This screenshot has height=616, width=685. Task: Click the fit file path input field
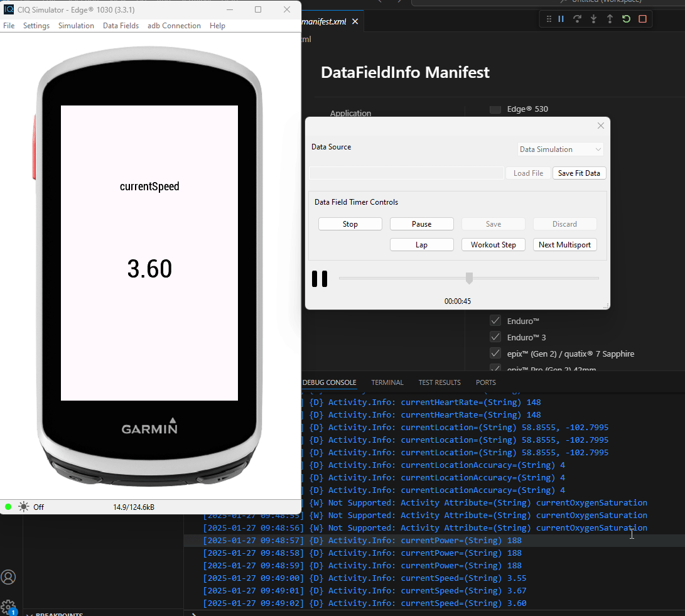coord(406,173)
